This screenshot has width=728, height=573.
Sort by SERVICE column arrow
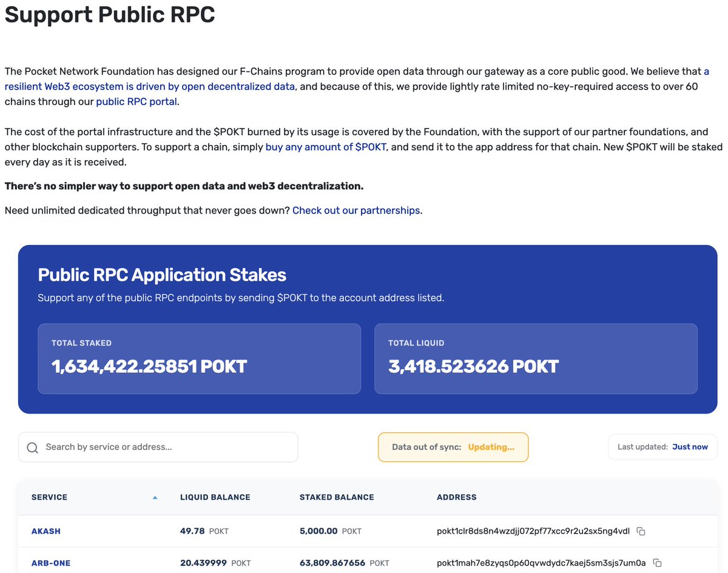pos(155,497)
